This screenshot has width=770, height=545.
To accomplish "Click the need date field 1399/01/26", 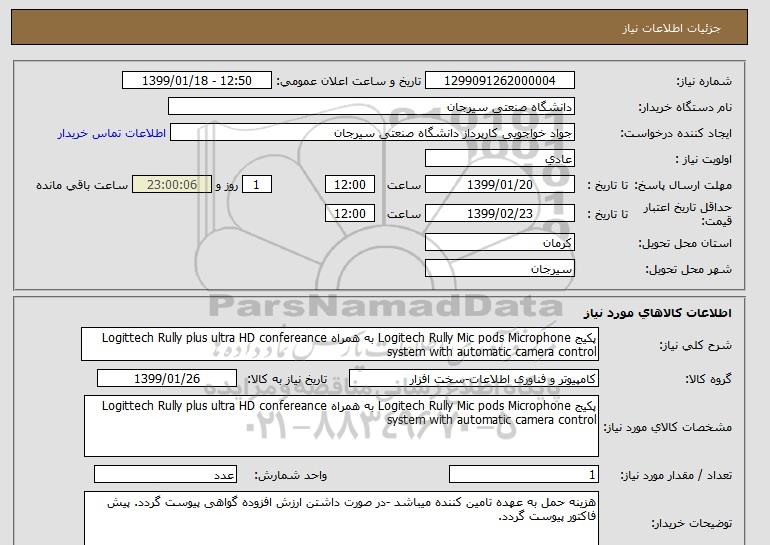I will [x=167, y=379].
